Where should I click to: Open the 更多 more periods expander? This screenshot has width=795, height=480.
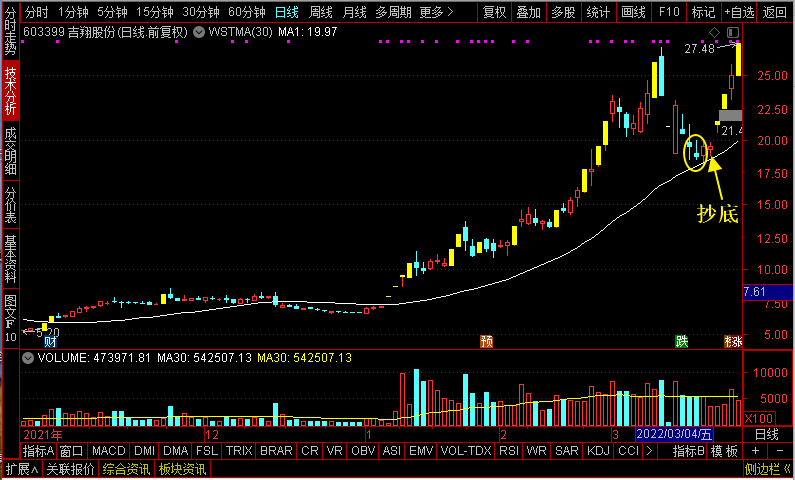pyautogui.click(x=436, y=12)
